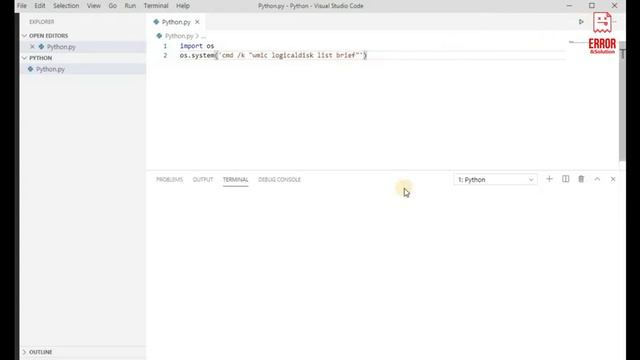Click the os.system code line
640x360 pixels.
[x=273, y=55]
